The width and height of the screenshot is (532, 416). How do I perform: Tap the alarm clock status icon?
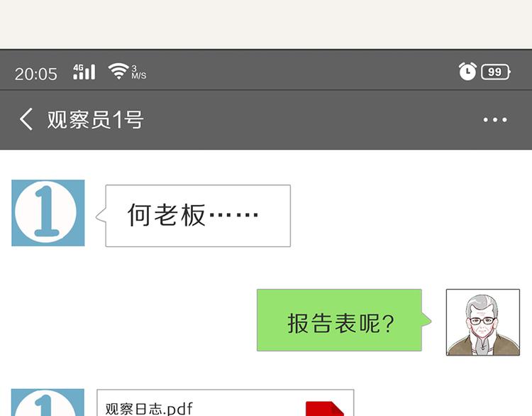(x=467, y=71)
